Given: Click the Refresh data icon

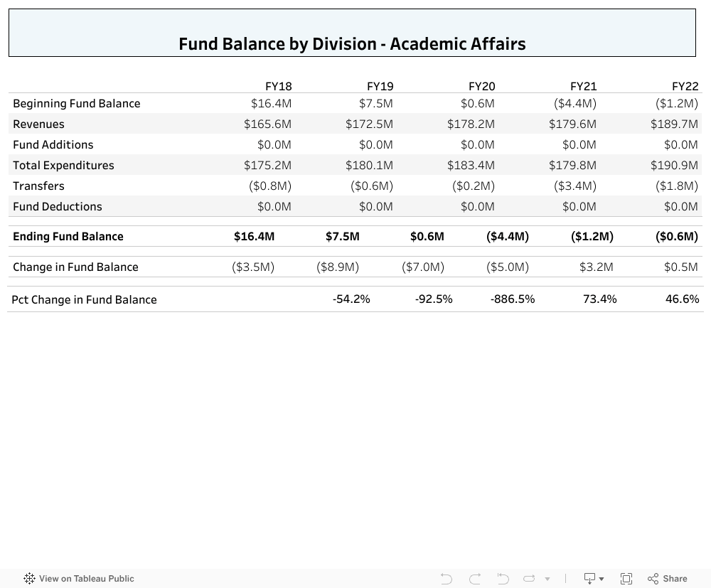Looking at the screenshot, I should tap(530, 578).
